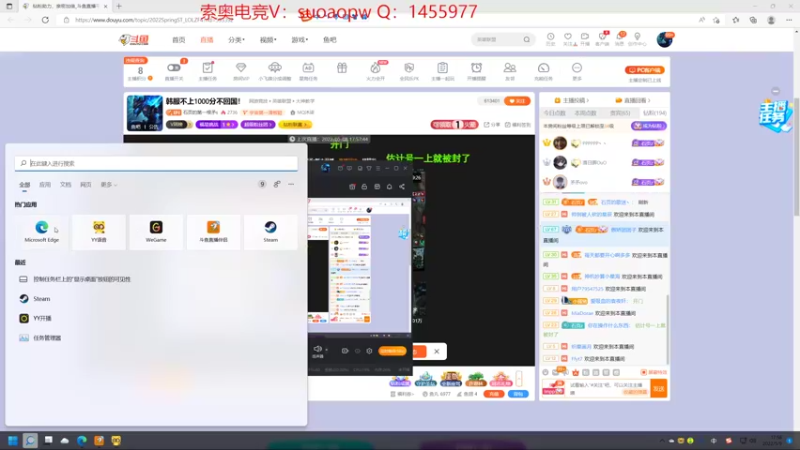Viewport: 800px width, 450px height.
Task: Click the Windows Start button
Action: coord(13,440)
